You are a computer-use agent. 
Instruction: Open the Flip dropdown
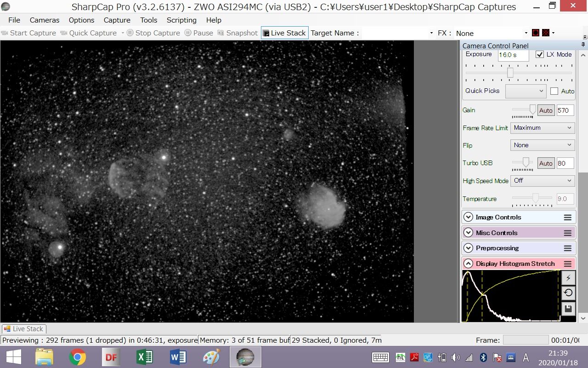[543, 145]
